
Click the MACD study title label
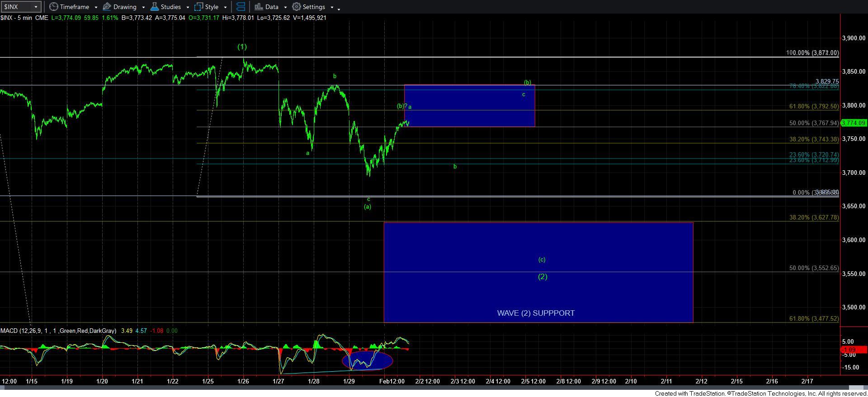pos(58,331)
